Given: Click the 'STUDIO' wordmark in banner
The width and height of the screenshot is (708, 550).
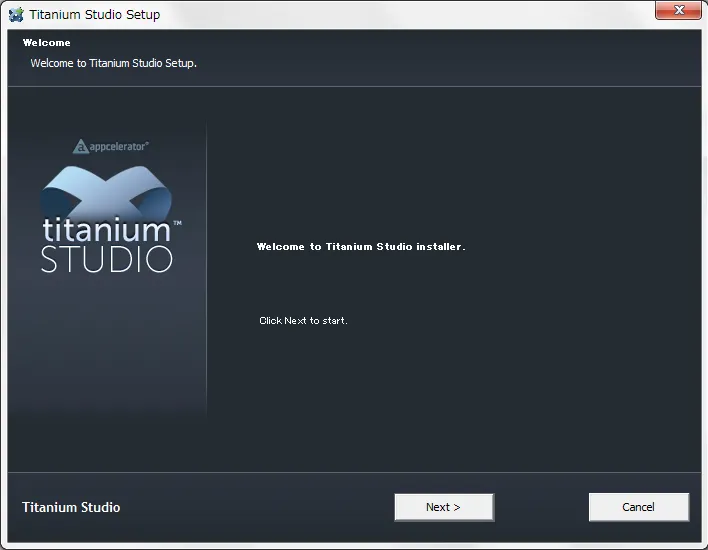Looking at the screenshot, I should pos(106,259).
